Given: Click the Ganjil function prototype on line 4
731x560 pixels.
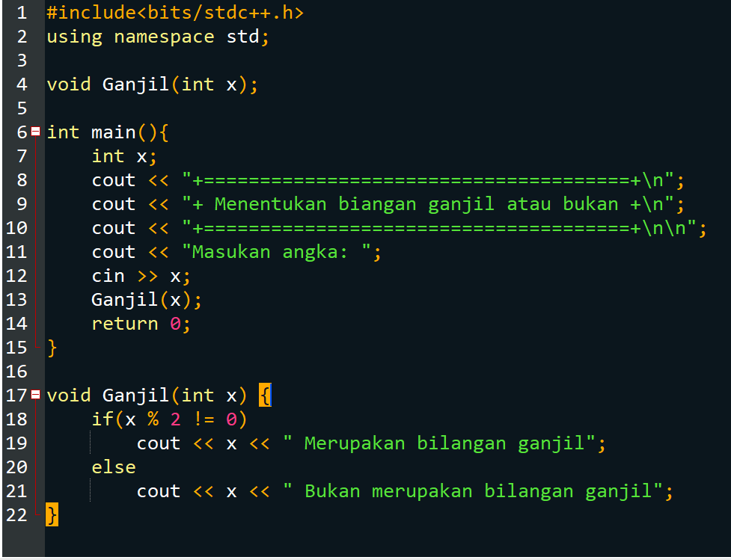Looking at the screenshot, I should [x=150, y=84].
